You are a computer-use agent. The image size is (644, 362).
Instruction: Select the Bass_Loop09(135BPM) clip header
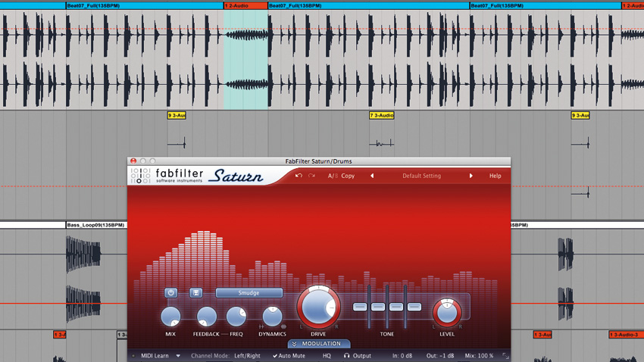pos(96,225)
